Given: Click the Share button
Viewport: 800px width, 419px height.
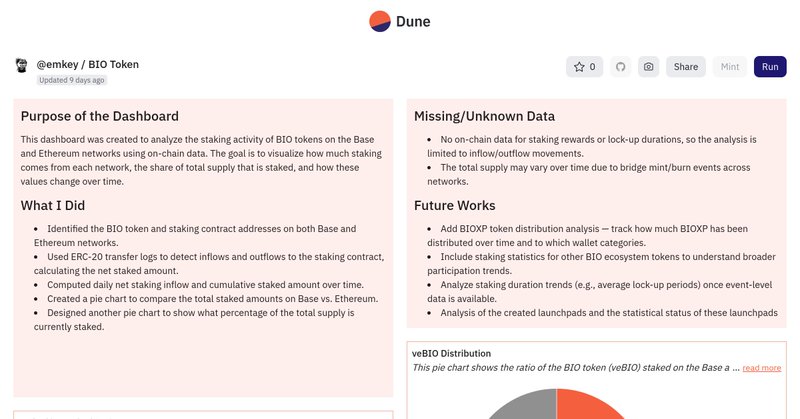Looking at the screenshot, I should coord(686,67).
